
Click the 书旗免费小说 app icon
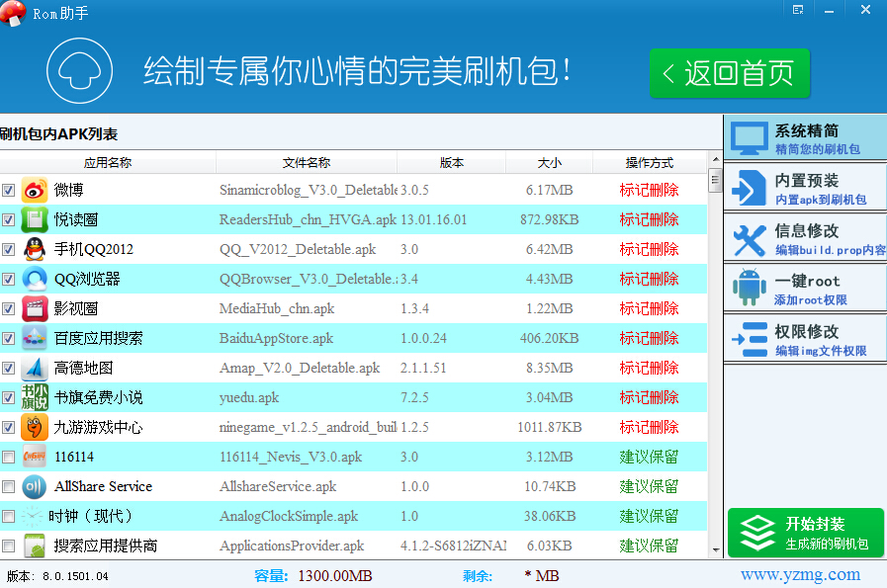point(35,397)
